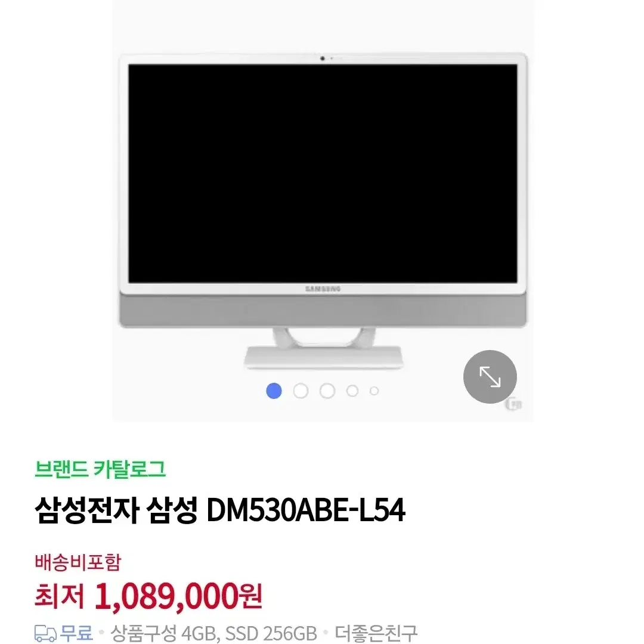Click the white monitor stand base
The height and width of the screenshot is (644, 644).
[324, 357]
